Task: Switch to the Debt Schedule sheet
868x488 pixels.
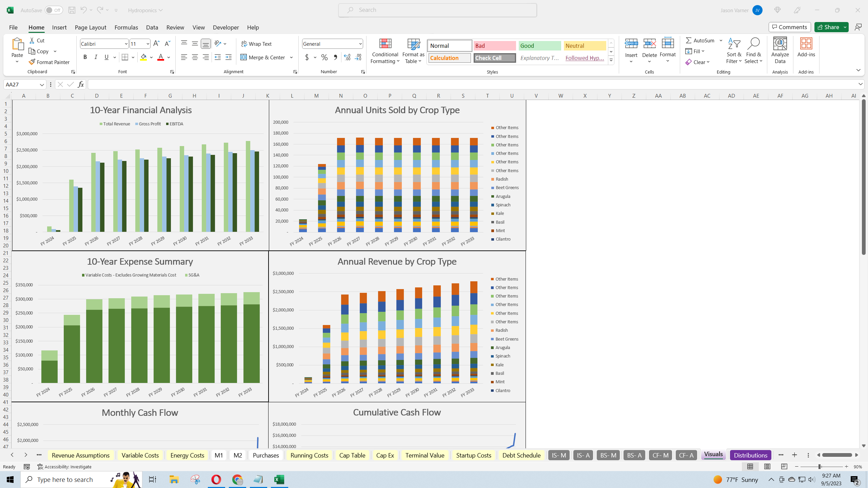Action: [521, 455]
